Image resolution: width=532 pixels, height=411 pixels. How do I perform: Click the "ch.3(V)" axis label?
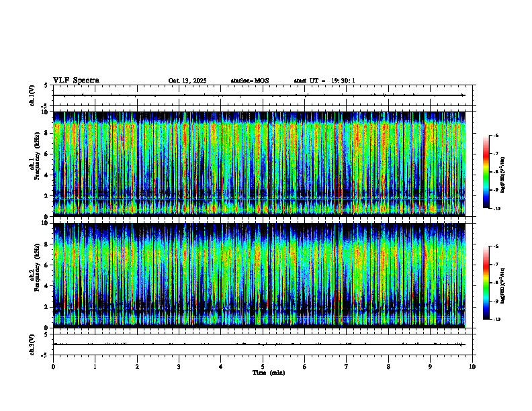click(32, 345)
